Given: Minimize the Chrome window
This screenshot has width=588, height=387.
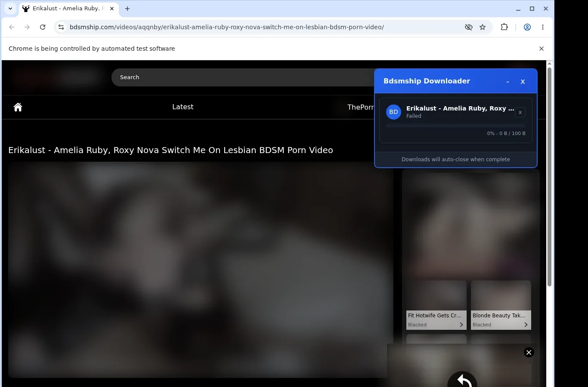Looking at the screenshot, I should coord(518,9).
